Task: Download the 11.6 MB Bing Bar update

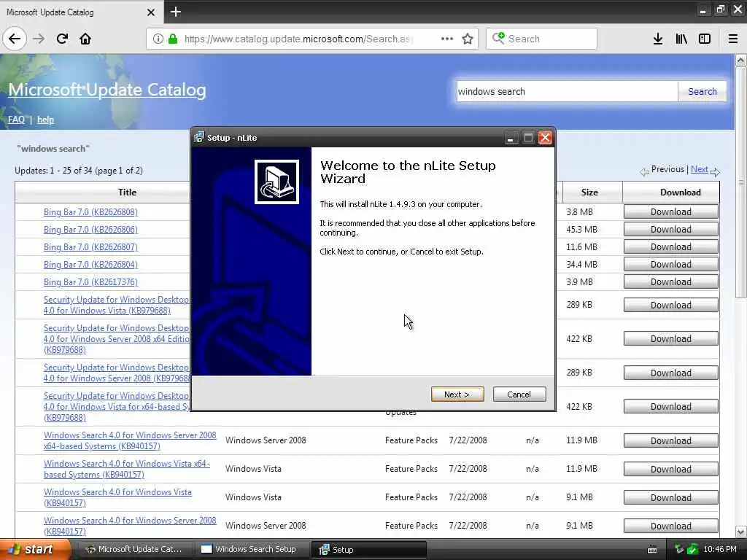Action: click(x=671, y=247)
